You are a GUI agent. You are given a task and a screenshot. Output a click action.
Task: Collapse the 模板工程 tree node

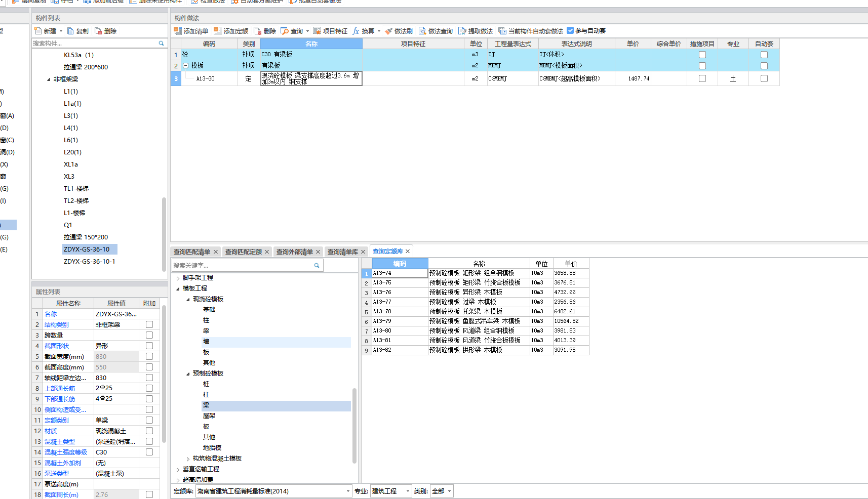pyautogui.click(x=178, y=288)
